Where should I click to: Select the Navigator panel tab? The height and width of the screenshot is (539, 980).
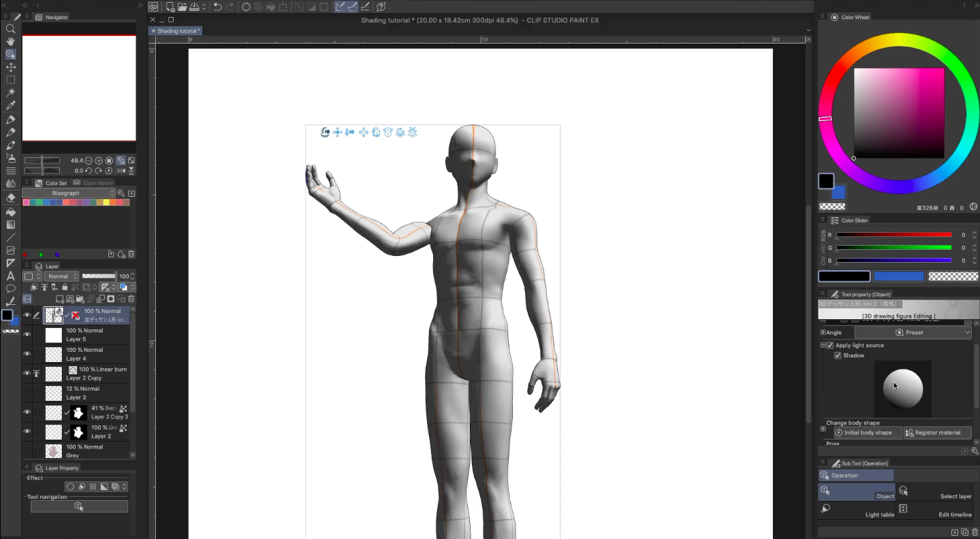[52, 17]
